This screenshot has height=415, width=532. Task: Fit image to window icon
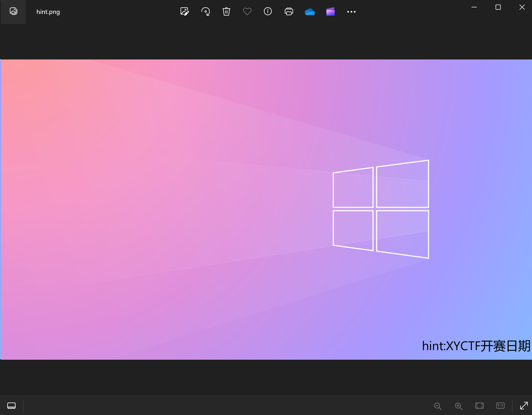point(480,406)
